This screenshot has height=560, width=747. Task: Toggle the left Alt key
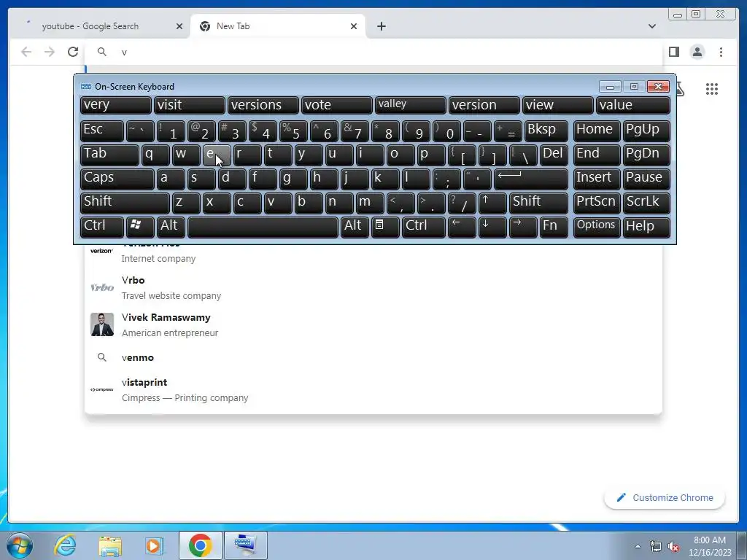(171, 227)
